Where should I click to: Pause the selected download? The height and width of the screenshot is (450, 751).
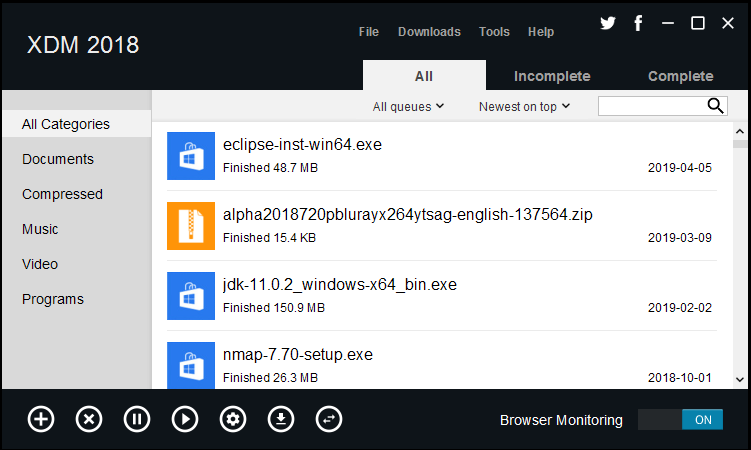tap(137, 419)
